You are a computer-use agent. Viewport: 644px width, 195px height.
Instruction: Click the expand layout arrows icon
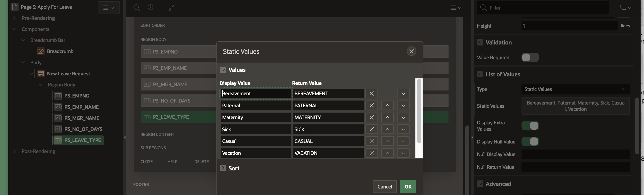(171, 8)
